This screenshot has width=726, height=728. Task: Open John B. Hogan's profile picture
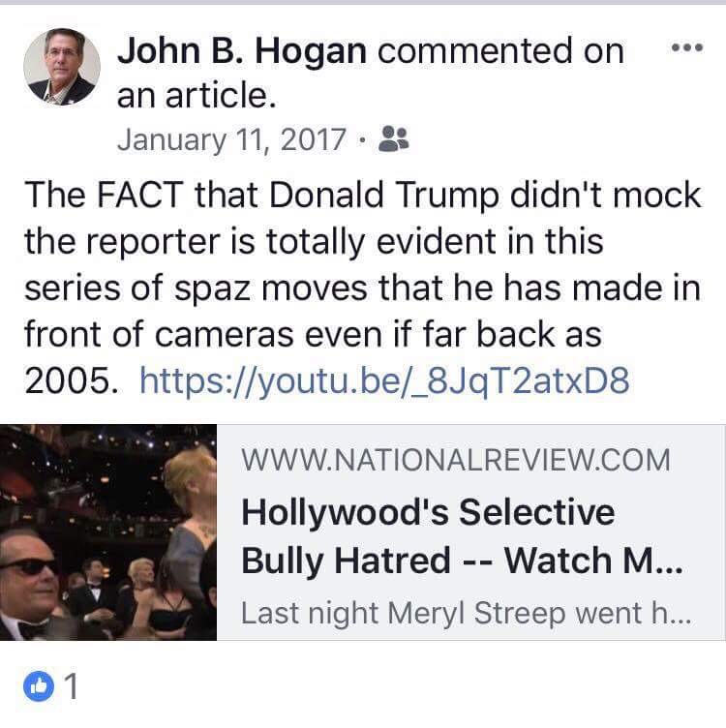pyautogui.click(x=62, y=67)
